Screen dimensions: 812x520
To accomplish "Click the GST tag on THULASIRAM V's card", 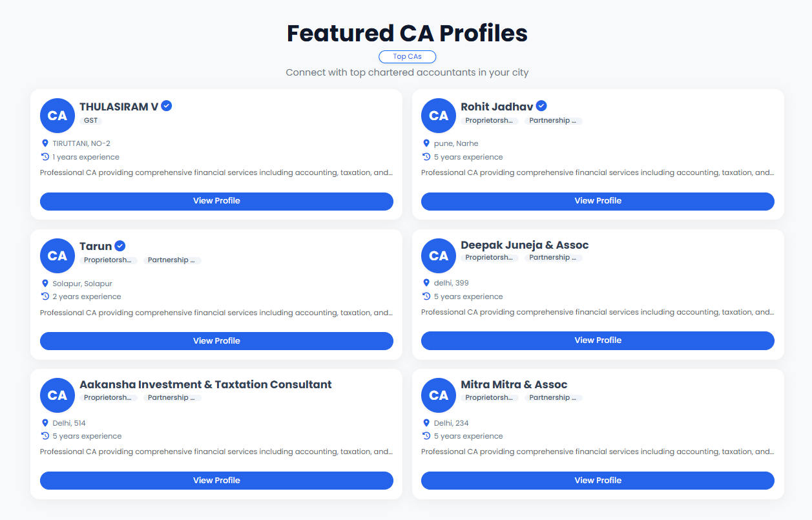I will [x=90, y=121].
